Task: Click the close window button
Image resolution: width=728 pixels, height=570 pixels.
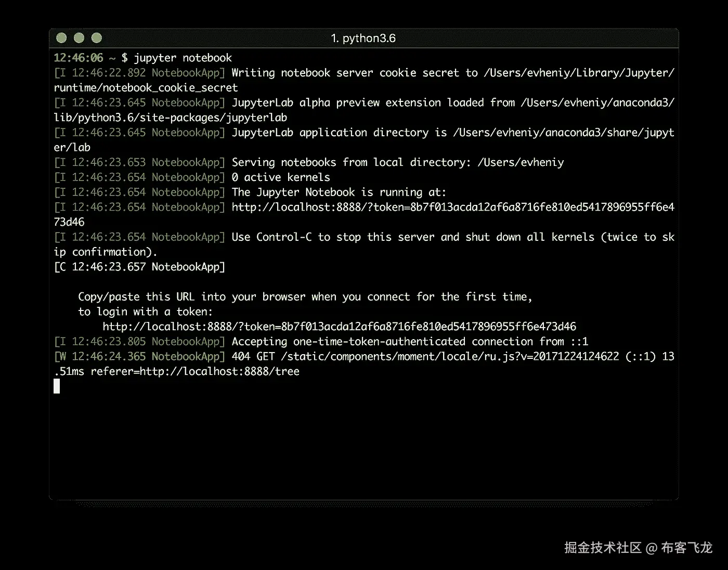Action: [61, 37]
